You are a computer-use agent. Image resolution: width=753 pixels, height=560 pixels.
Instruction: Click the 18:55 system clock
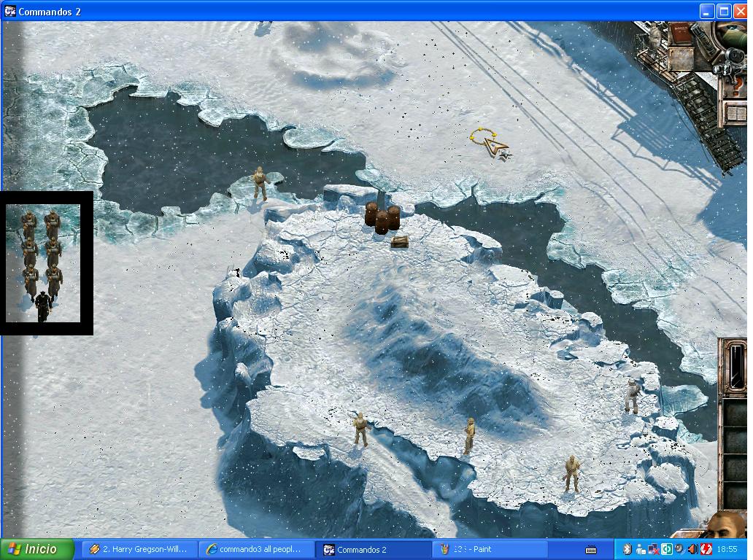pos(727,549)
